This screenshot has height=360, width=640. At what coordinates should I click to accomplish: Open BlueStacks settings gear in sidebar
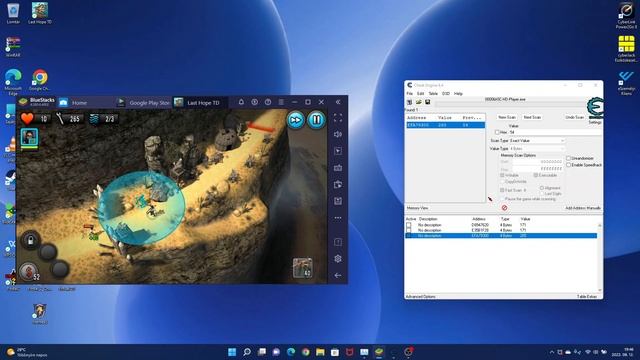338,258
